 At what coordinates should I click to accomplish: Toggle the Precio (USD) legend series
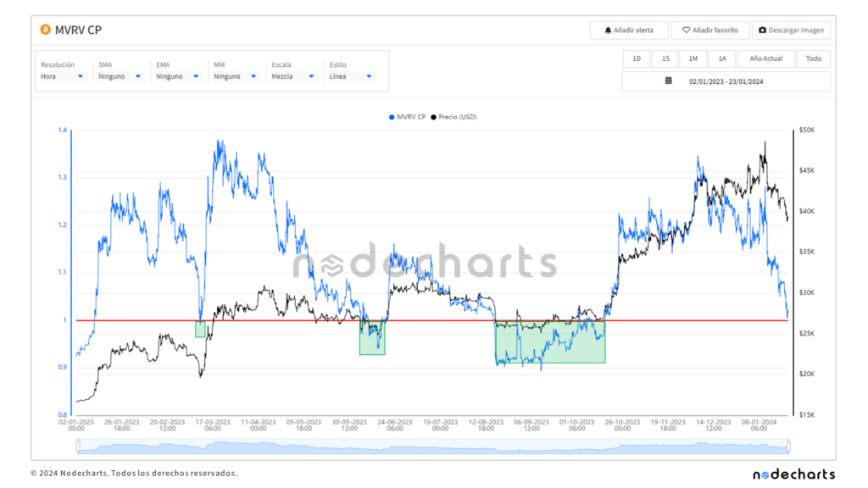(454, 117)
